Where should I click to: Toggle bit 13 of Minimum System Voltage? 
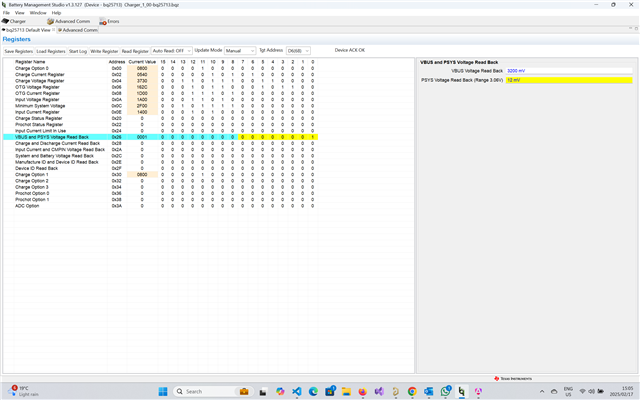tap(182, 106)
